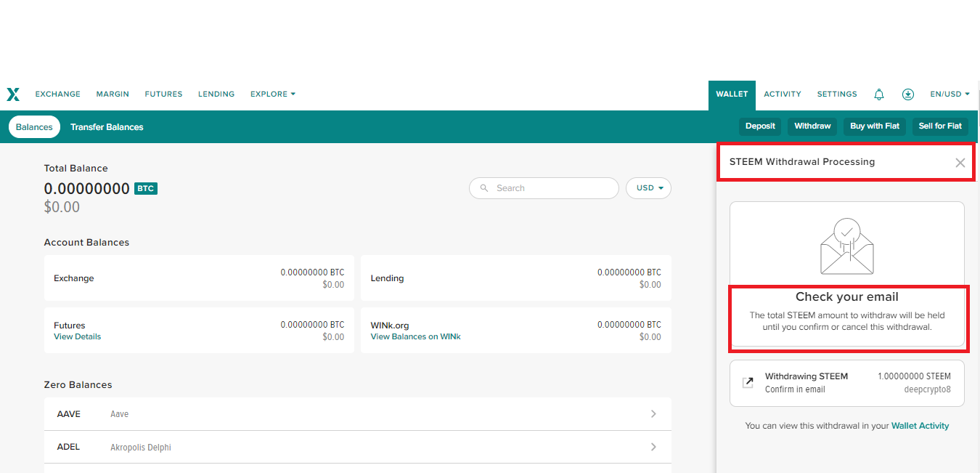The height and width of the screenshot is (473, 980).
Task: Switch to Transfer Balances
Action: pos(107,126)
